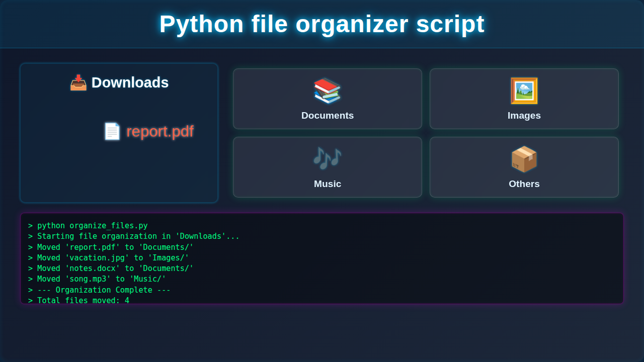This screenshot has width=644, height=362.
Task: Click the Documents category card
Action: click(328, 99)
